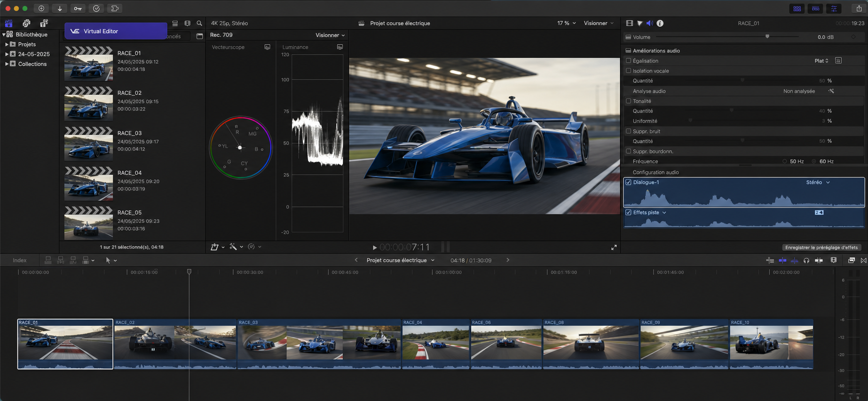Adjust the Isolation vocale Quantité slider
This screenshot has height=401, width=868.
click(x=742, y=80)
